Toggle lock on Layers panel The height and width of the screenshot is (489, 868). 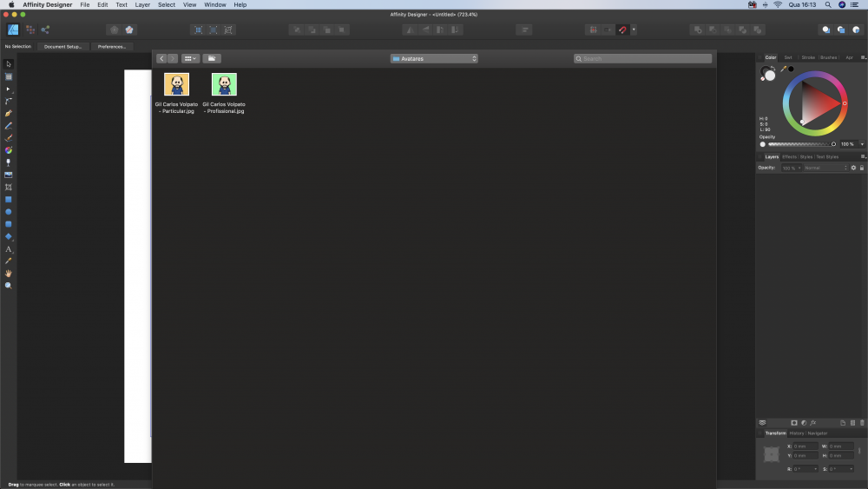[862, 168]
